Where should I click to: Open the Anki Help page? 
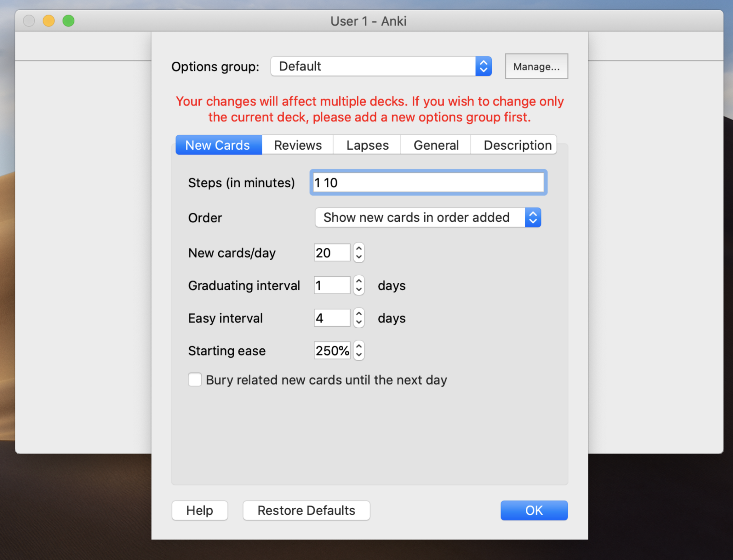[199, 510]
